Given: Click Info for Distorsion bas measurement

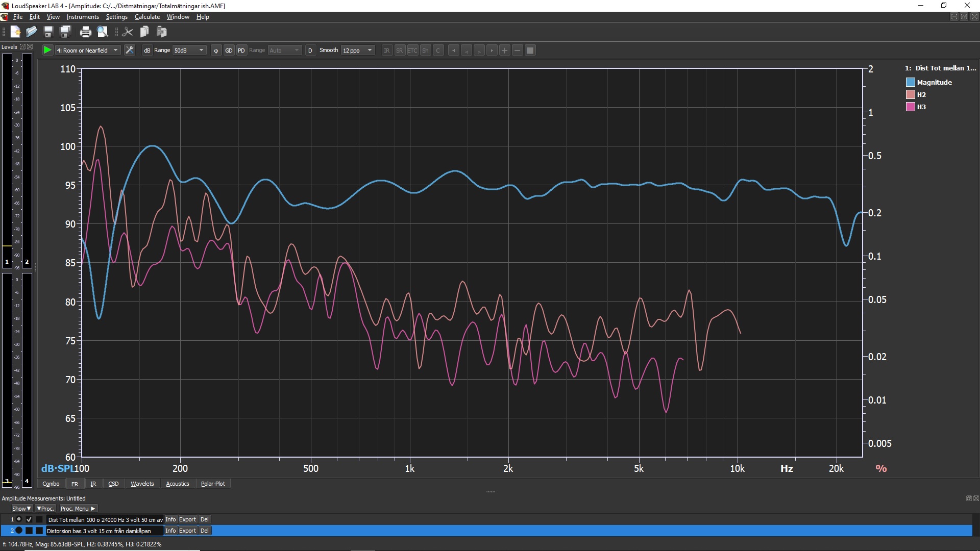Looking at the screenshot, I should point(170,531).
